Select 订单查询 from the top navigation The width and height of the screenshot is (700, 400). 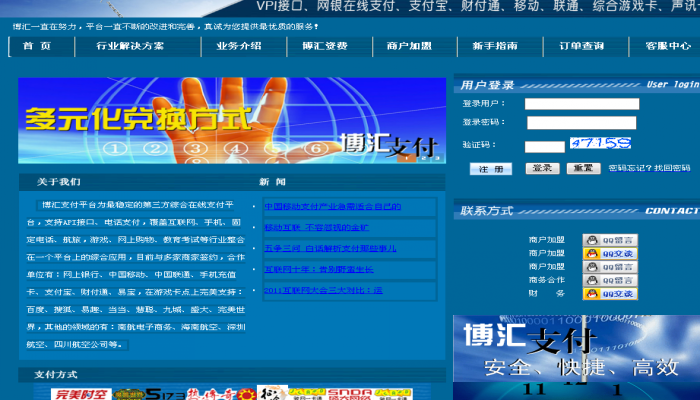[581, 46]
